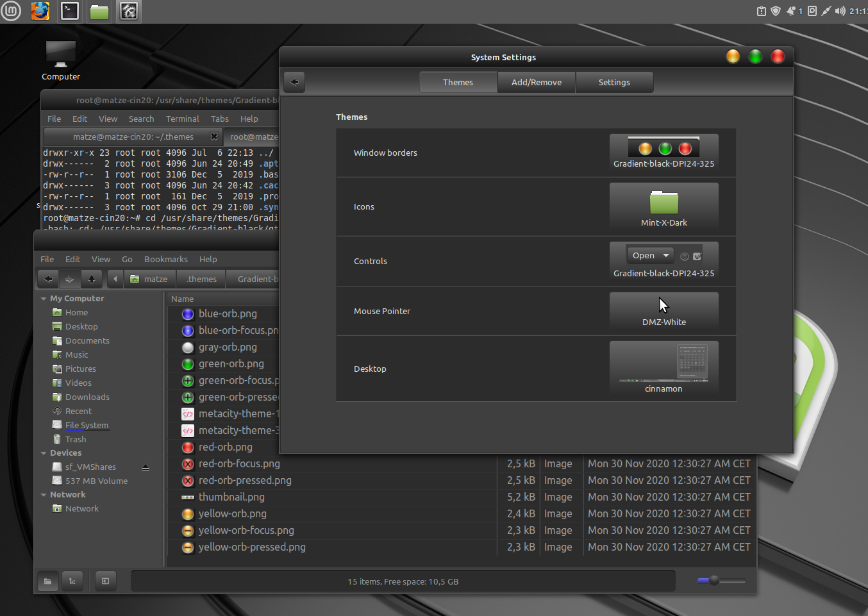Click the network connection tray icon

826,11
